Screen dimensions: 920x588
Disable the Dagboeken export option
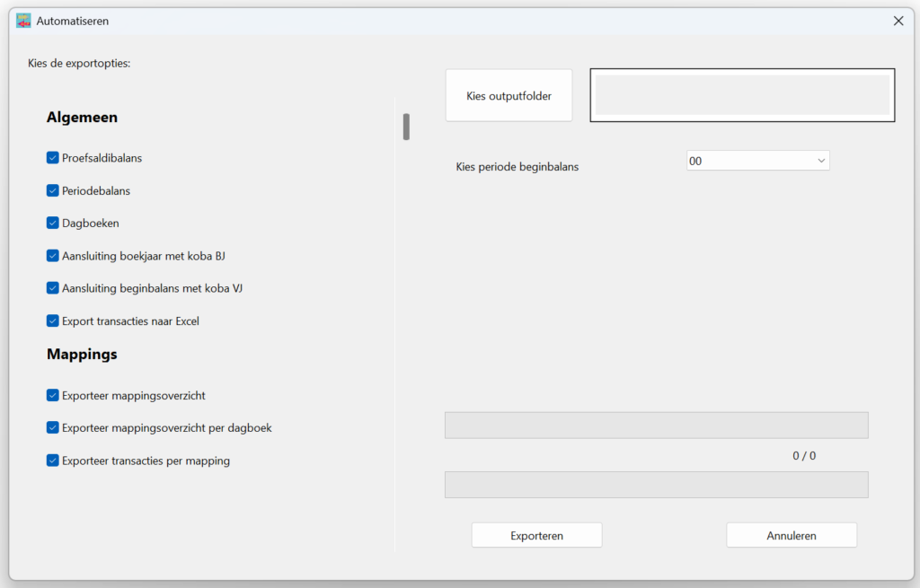coord(53,223)
